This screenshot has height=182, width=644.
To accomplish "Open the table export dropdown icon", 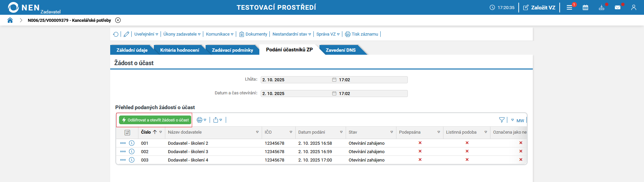I will [218, 120].
